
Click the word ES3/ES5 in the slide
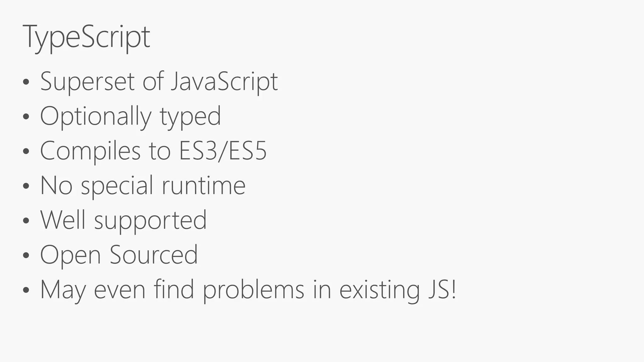click(223, 151)
